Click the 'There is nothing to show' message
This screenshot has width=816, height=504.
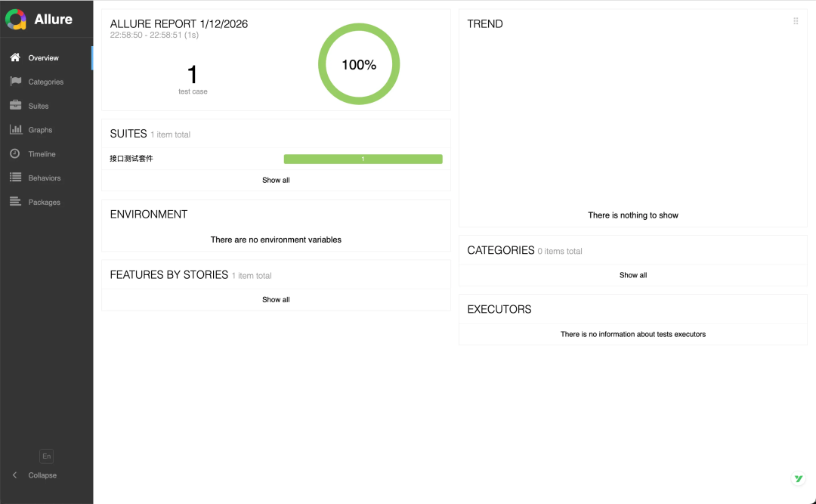pos(633,215)
